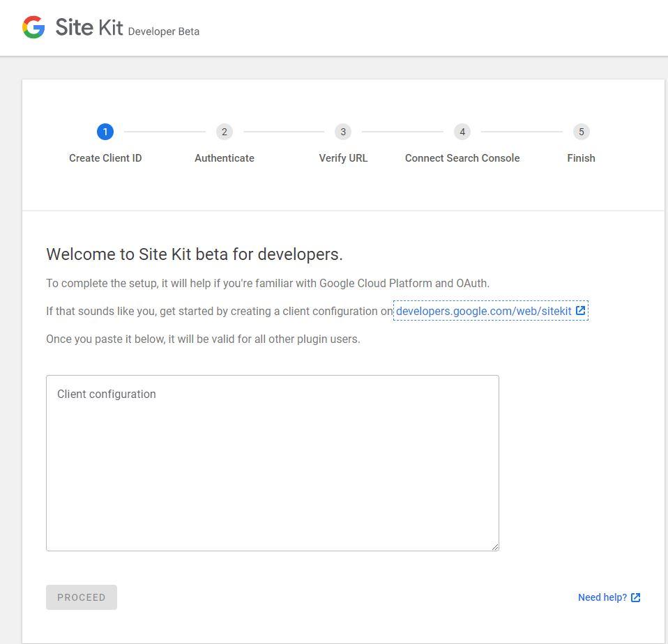Click the Developer Beta label in header
Viewport: 668px width, 644px height.
[164, 31]
